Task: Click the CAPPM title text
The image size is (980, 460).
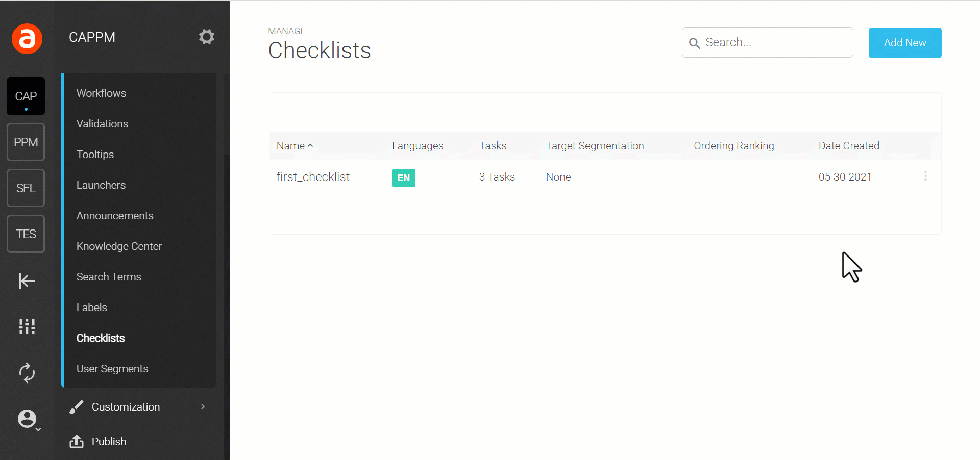Action: pyautogui.click(x=92, y=37)
